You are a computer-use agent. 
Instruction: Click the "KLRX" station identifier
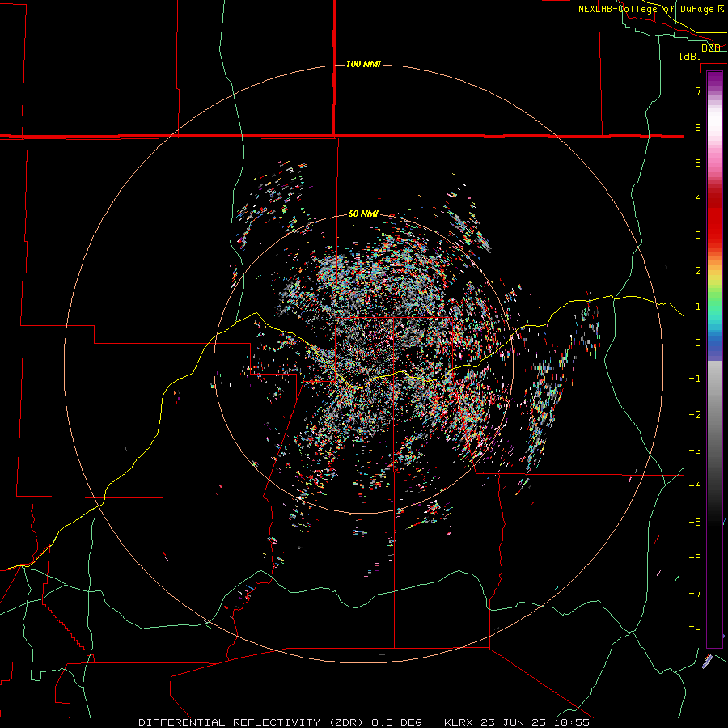coord(459,722)
